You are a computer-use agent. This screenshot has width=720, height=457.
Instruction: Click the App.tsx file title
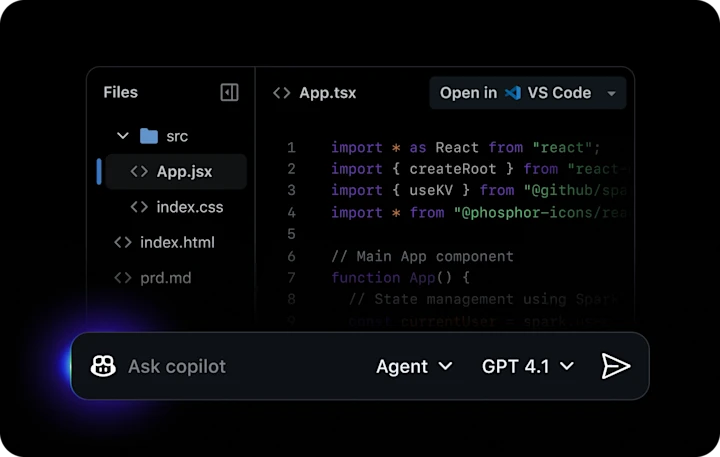click(327, 93)
